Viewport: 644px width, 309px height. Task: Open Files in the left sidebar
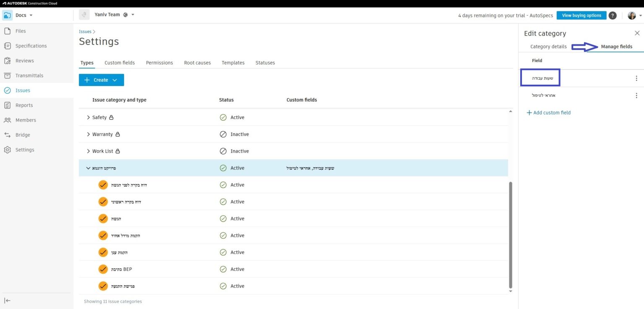[20, 31]
